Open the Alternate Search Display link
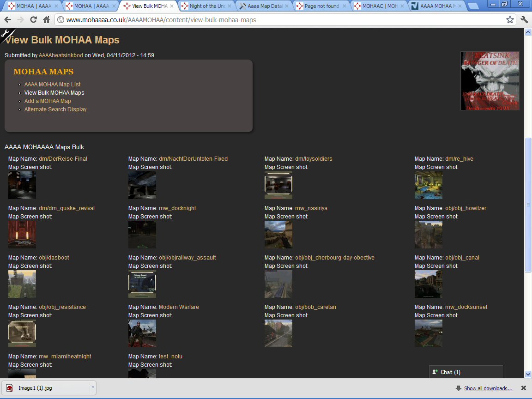The width and height of the screenshot is (532, 399). pos(55,109)
